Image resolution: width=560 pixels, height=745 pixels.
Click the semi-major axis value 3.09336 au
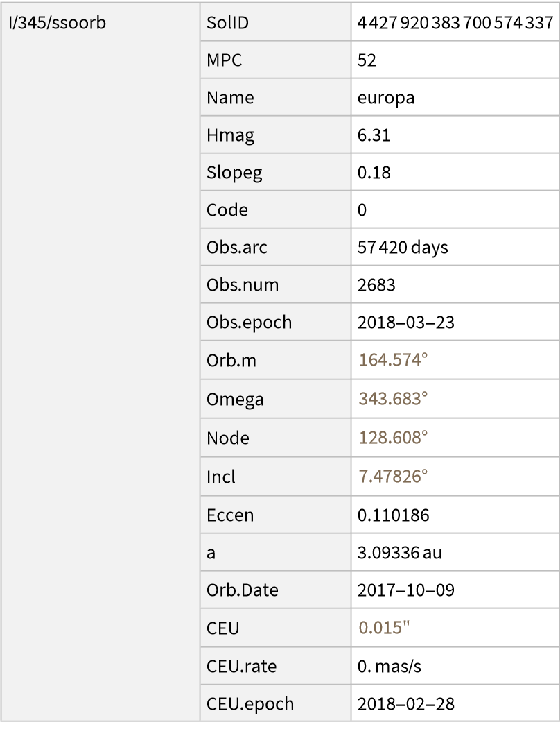click(x=399, y=553)
